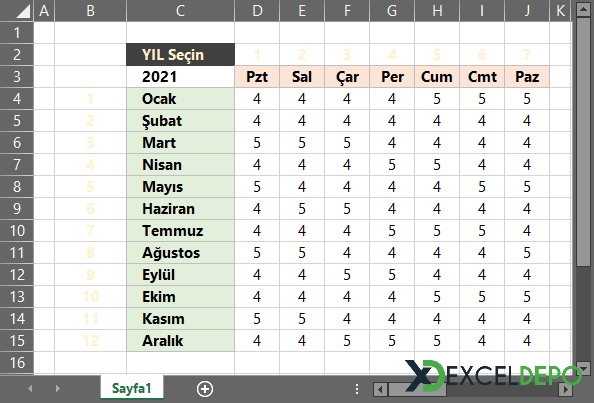This screenshot has width=594, height=403.
Task: Add a new sheet with plus icon
Action: tap(205, 389)
